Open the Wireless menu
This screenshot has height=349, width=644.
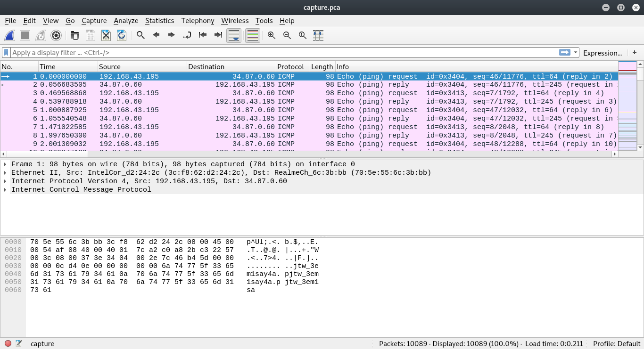tap(235, 21)
